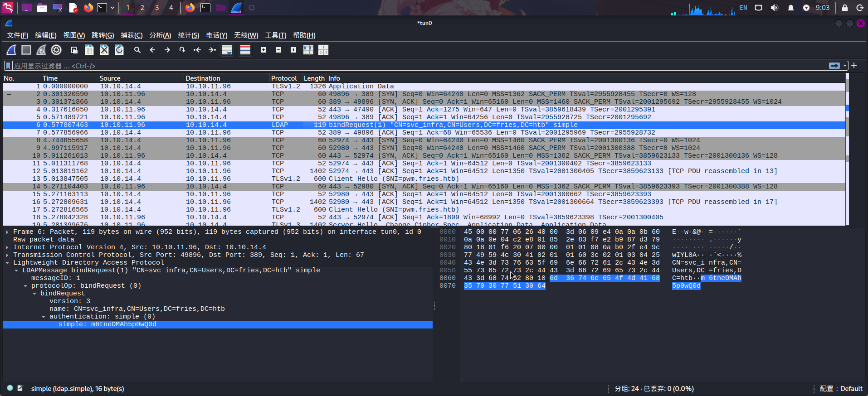This screenshot has width=868, height=396.
Task: Reload the capture file
Action: [119, 50]
